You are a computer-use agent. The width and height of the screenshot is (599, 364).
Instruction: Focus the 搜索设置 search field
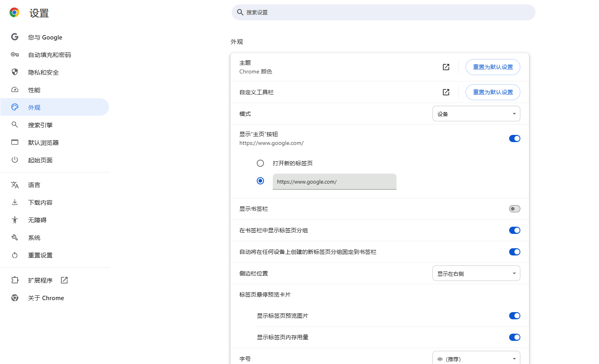[x=383, y=12]
